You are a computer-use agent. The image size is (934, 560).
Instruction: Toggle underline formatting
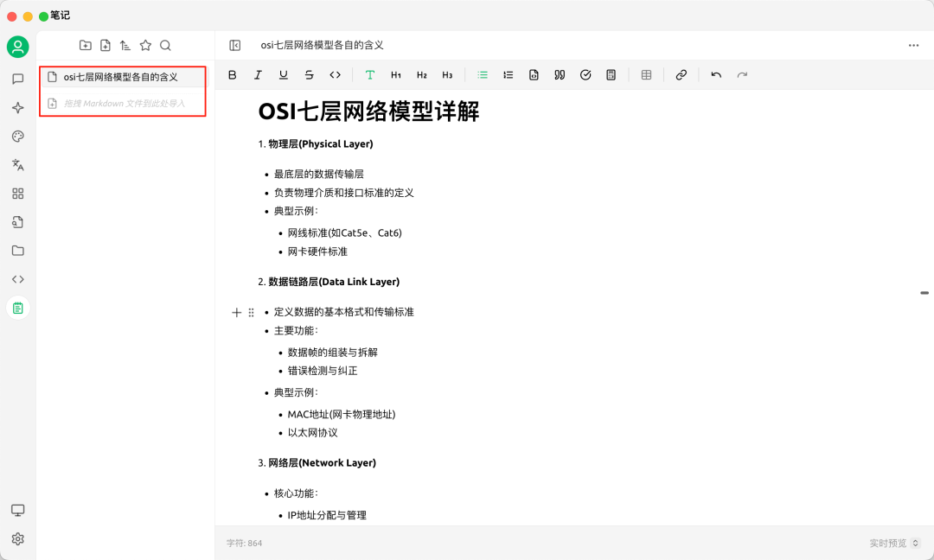[284, 75]
